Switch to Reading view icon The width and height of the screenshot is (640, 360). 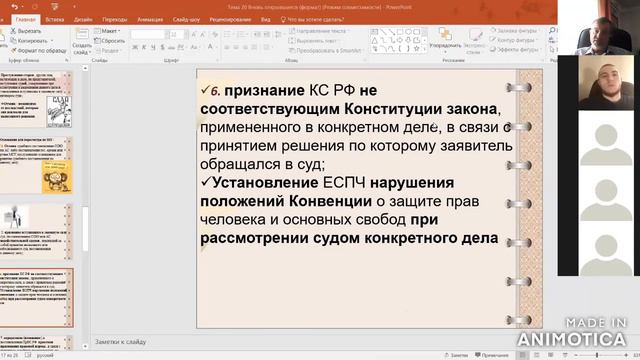pyautogui.click(x=551, y=355)
